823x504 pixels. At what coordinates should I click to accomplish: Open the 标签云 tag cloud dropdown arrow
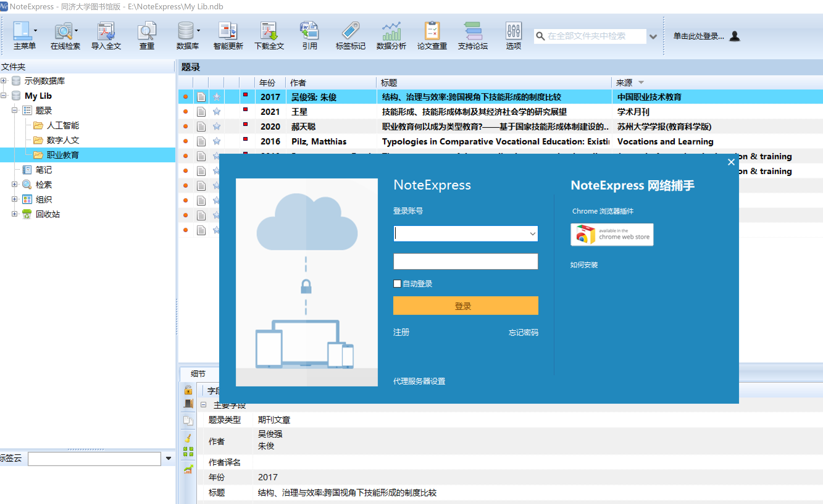[169, 458]
